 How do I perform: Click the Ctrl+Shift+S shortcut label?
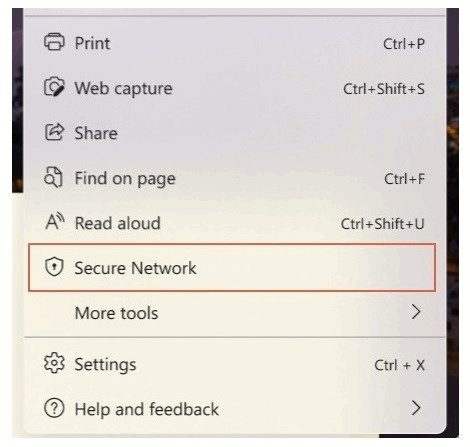pos(384,89)
